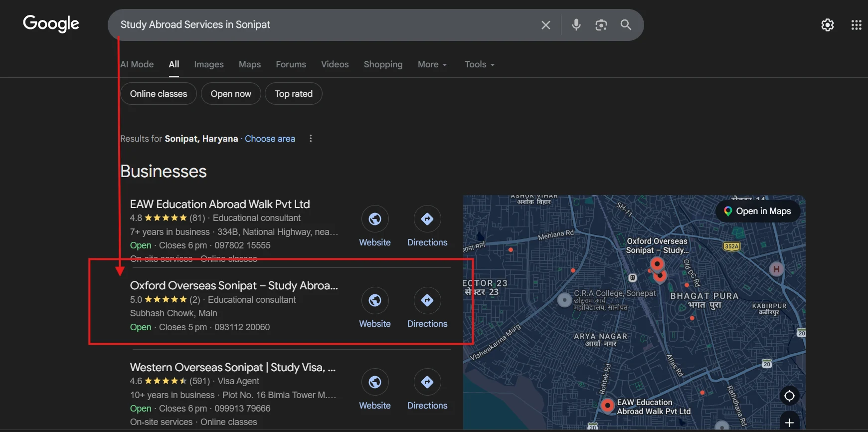Click the Choose area link
Viewport: 868px width, 432px height.
(x=270, y=139)
